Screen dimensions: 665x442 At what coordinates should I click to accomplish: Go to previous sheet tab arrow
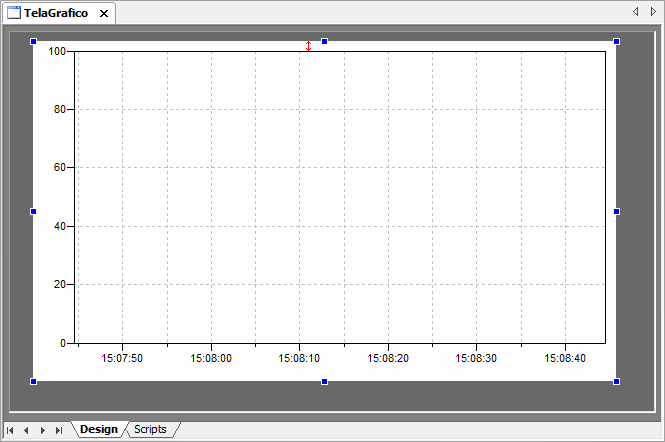[26, 430]
